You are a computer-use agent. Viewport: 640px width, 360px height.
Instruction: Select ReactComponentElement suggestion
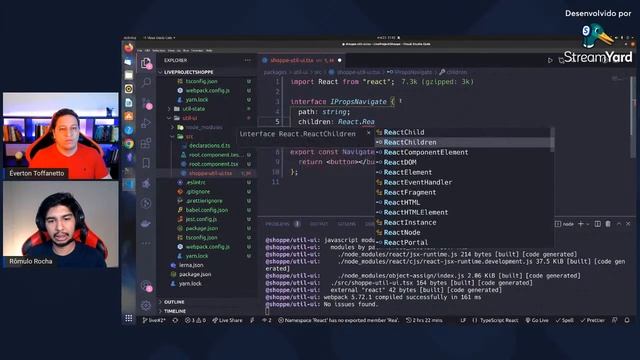pyautogui.click(x=462, y=152)
